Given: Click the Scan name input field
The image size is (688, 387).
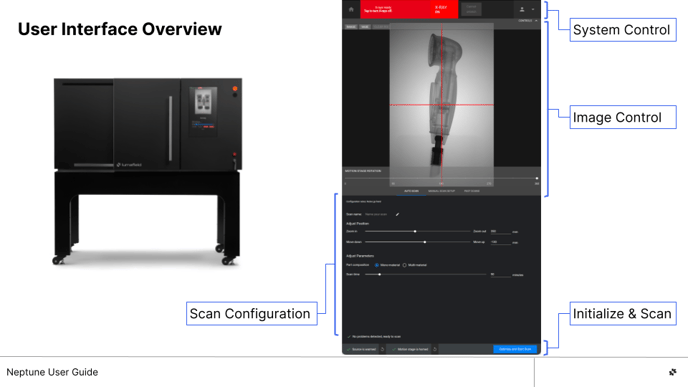Looking at the screenshot, I should (x=378, y=214).
